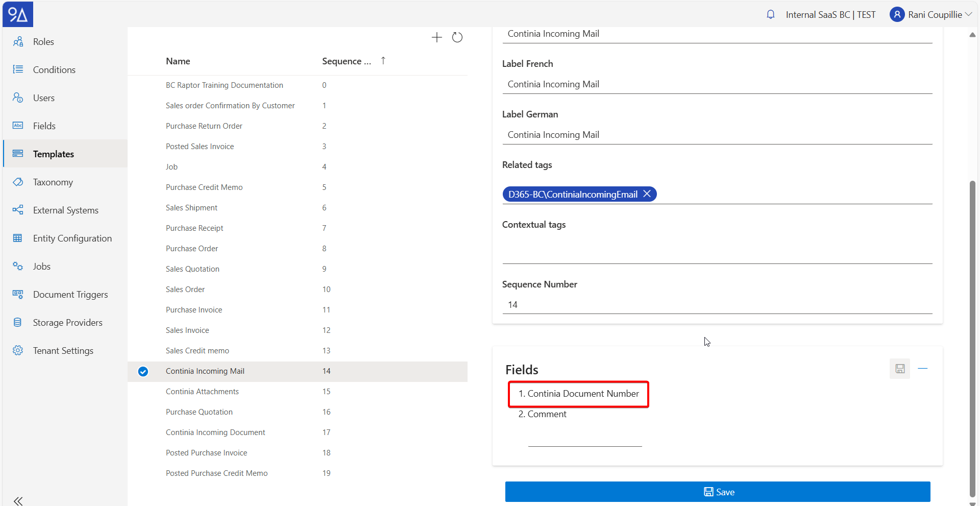
Task: Click the plus icon to add template
Action: (x=436, y=37)
